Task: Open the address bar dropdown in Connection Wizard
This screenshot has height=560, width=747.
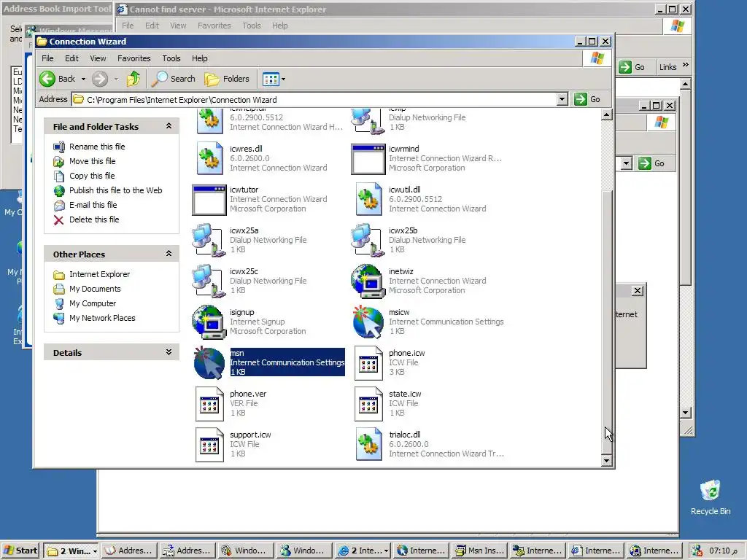Action: coord(562,99)
